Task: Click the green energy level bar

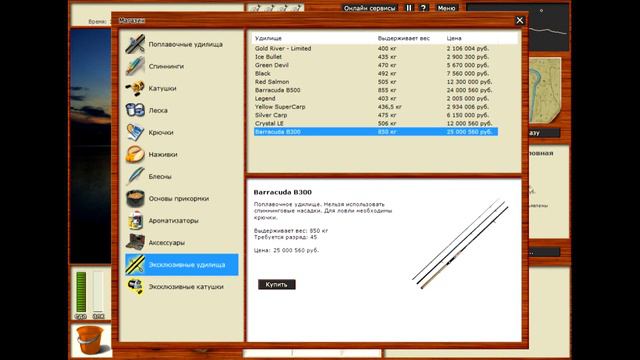Action: coord(81,292)
